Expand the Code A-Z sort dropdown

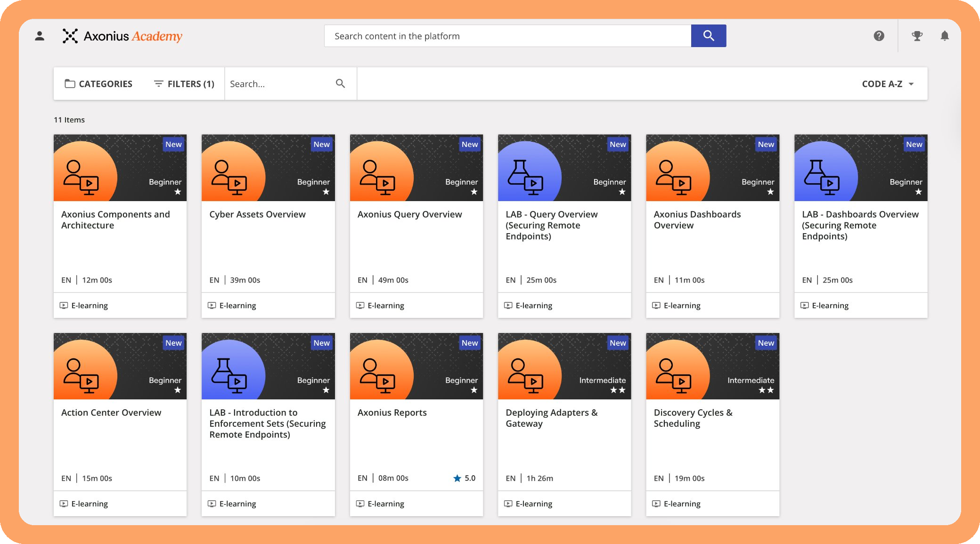pos(882,84)
